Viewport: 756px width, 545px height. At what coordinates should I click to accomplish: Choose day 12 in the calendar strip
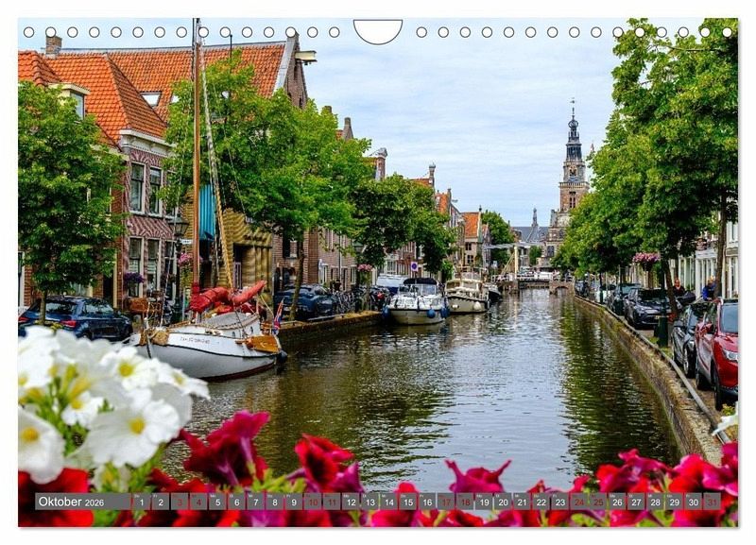(351, 502)
